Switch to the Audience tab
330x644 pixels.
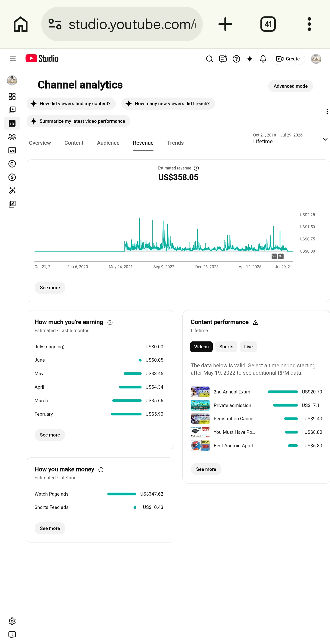pos(108,143)
